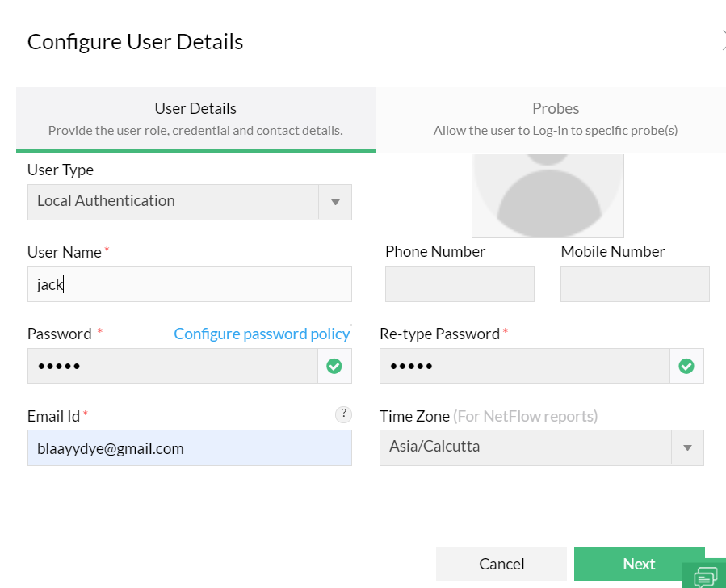Focus the Password input field

[173, 366]
